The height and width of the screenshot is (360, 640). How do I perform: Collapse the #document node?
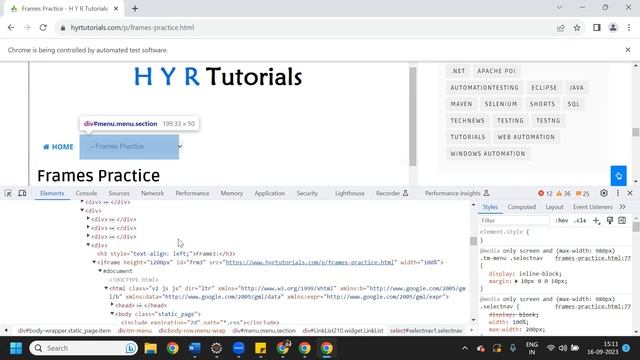[100, 271]
